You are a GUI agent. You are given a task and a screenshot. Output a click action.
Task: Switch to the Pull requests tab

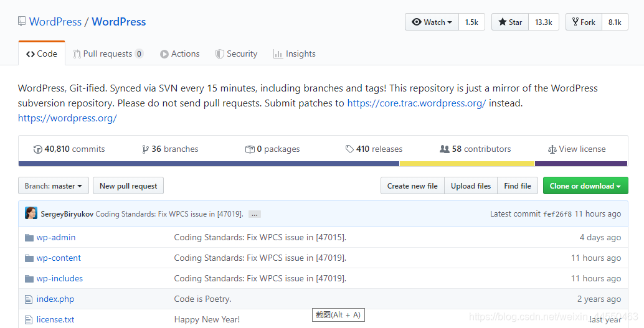(x=108, y=54)
